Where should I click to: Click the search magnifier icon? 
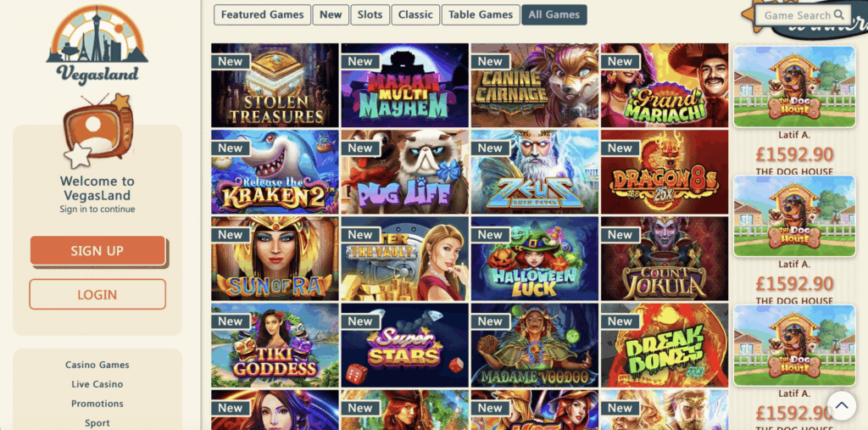[x=839, y=15]
